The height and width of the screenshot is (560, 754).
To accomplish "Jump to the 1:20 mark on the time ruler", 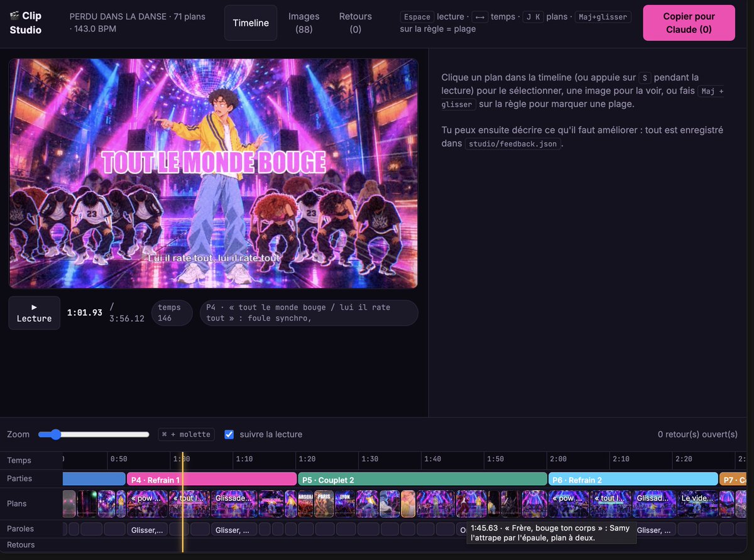I will (x=307, y=459).
